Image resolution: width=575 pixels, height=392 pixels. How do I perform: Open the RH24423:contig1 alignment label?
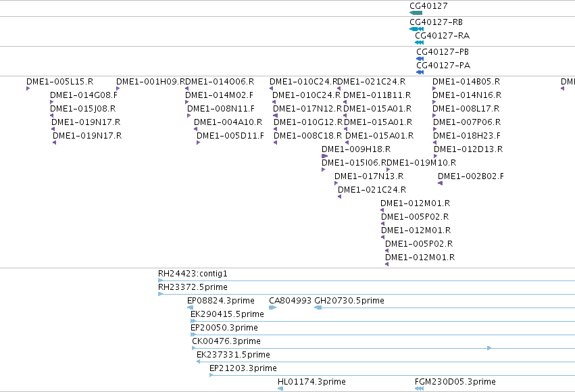click(x=193, y=274)
